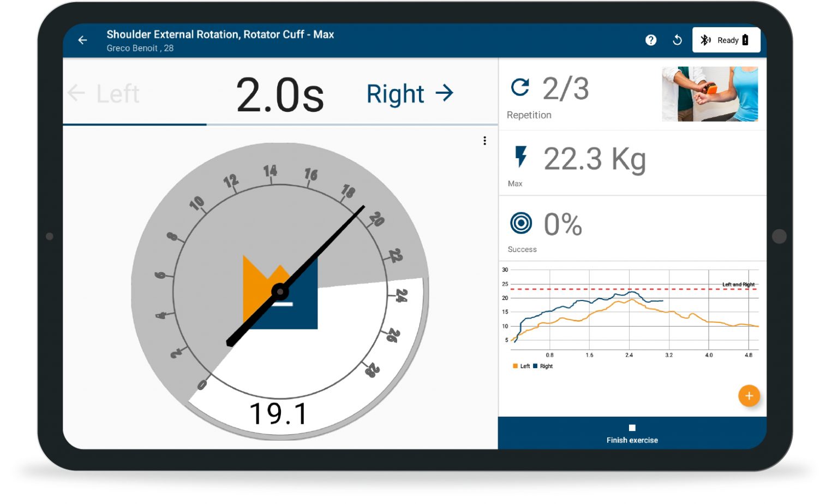The image size is (838, 504).
Task: Open the exercise demonstration photo
Action: coord(709,94)
